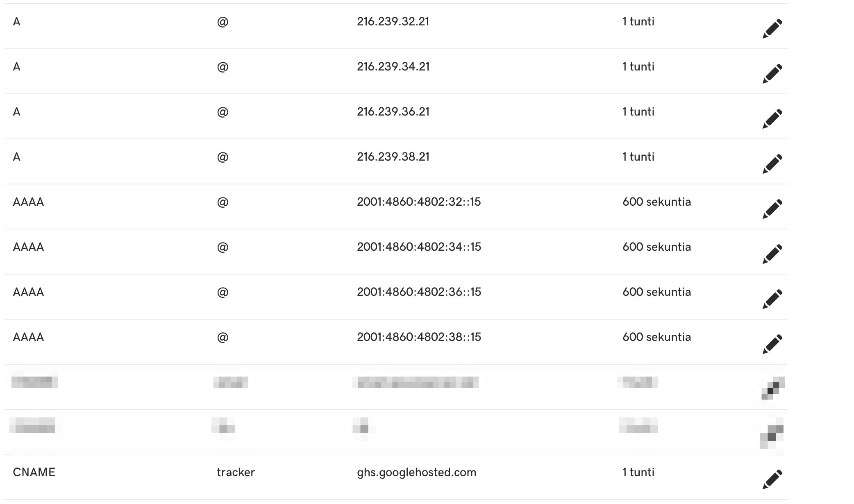Screen dimensions: 854x504
Task: Edit the A record 216.239.36.21
Action: click(x=772, y=118)
